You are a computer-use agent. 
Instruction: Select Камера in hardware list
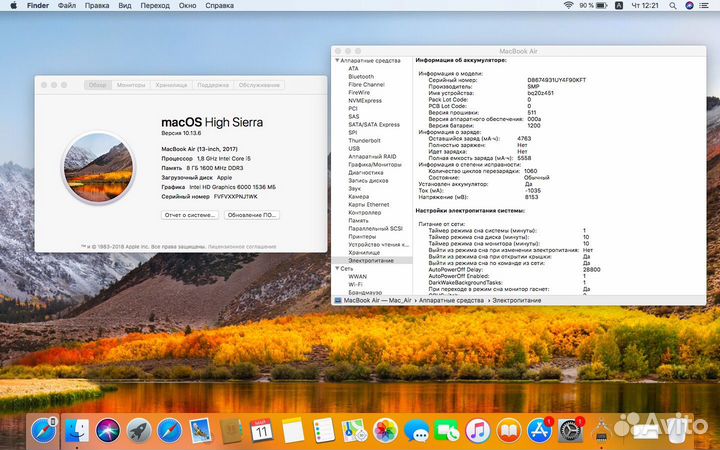358,197
